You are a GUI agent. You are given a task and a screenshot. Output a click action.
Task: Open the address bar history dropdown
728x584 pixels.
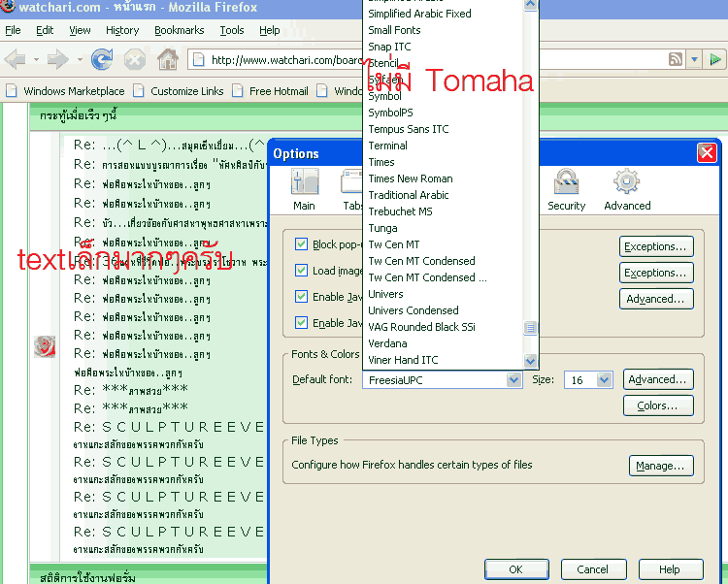pyautogui.click(x=694, y=59)
